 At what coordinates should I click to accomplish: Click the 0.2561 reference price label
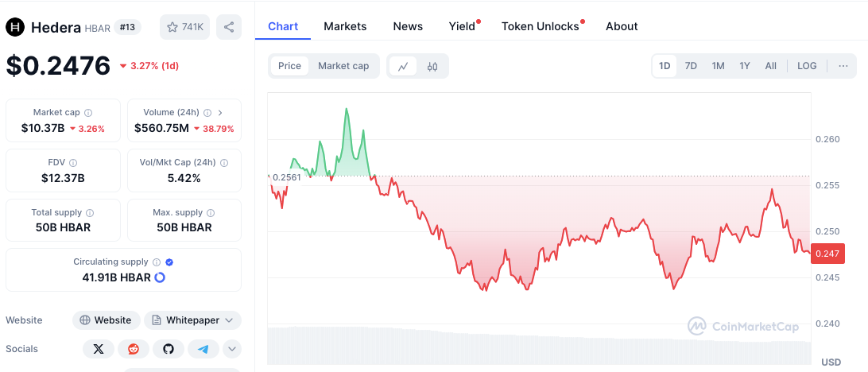pos(287,178)
